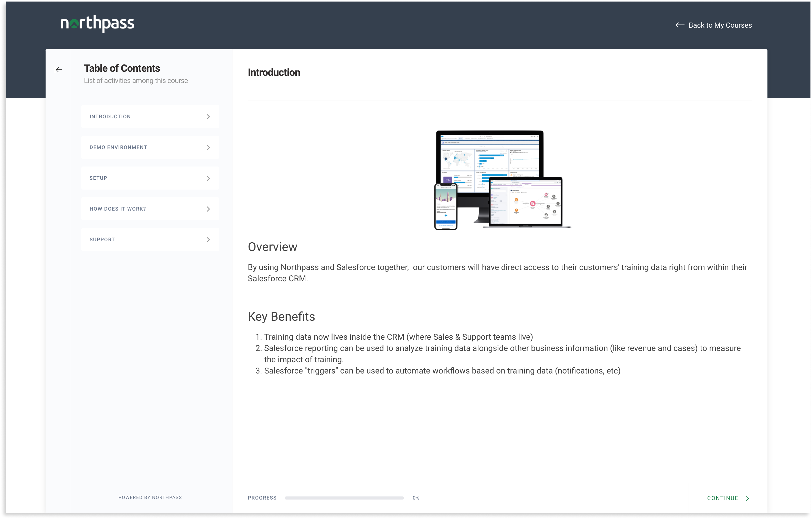Expand the Demo Environment chevron
The height and width of the screenshot is (519, 812).
[208, 148]
